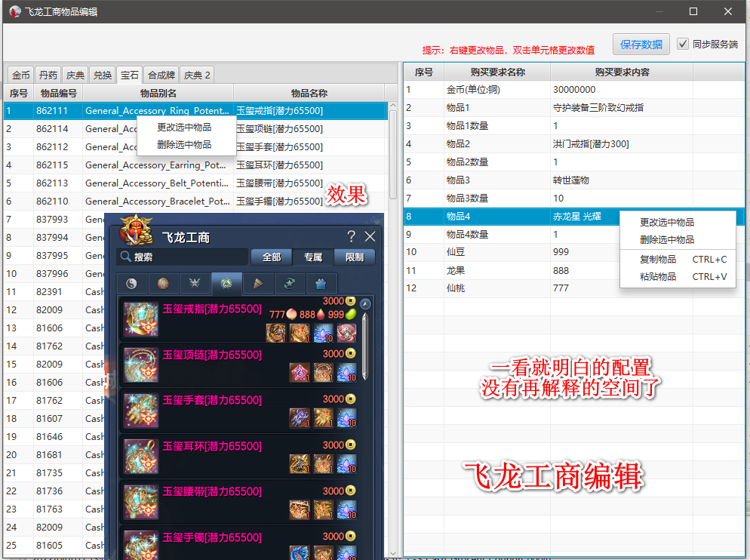This screenshot has height=560, width=750.
Task: Click the magnifier icon in search box
Action: pyautogui.click(x=125, y=257)
